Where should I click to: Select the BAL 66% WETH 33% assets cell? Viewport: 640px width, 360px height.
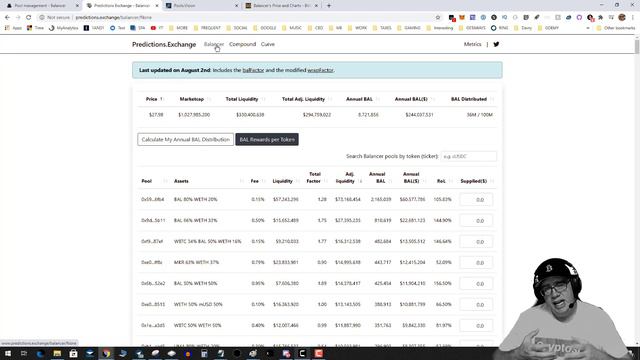(196, 220)
